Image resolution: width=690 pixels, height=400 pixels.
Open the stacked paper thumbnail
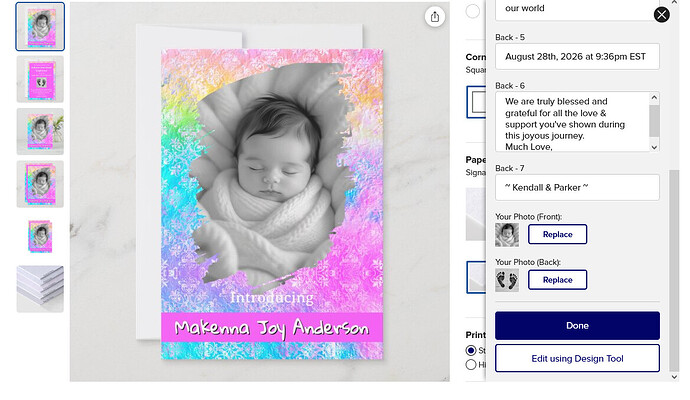40,289
